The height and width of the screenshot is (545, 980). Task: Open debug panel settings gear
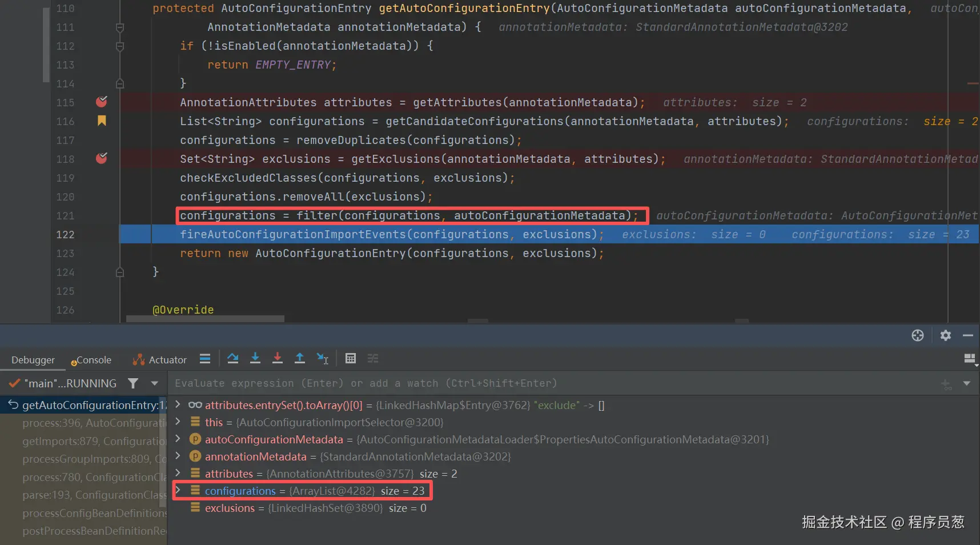(x=946, y=335)
